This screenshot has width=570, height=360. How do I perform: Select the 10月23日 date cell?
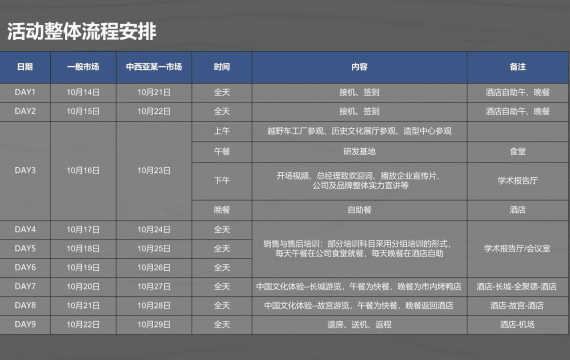point(154,171)
